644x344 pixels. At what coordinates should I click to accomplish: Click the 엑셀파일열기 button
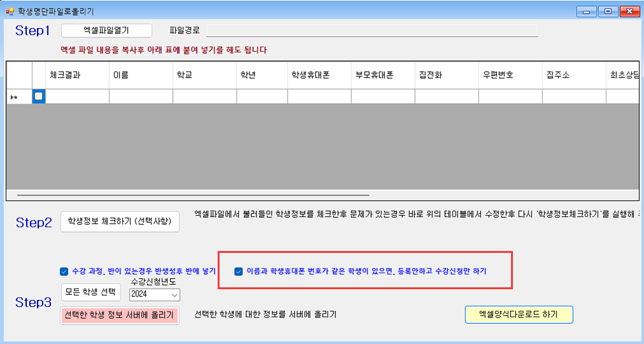pos(107,31)
